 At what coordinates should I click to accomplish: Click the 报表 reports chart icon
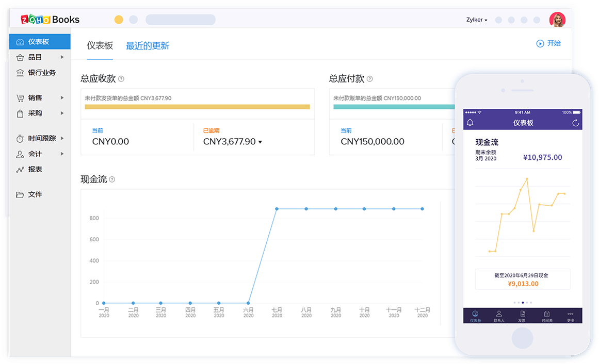pos(20,170)
